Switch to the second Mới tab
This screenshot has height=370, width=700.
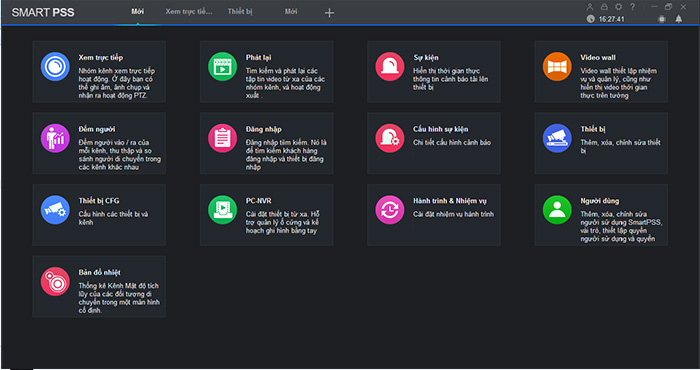(291, 12)
